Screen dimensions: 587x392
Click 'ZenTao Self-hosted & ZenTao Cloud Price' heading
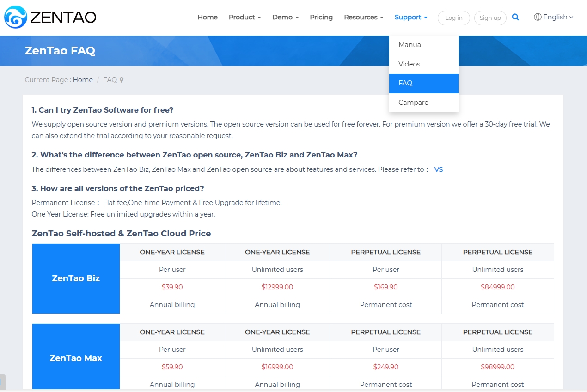[121, 234]
